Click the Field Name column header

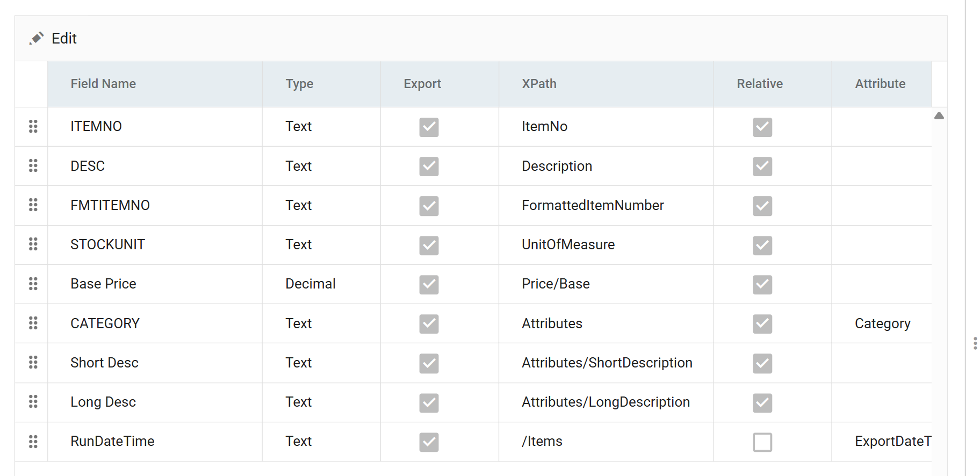coord(155,84)
